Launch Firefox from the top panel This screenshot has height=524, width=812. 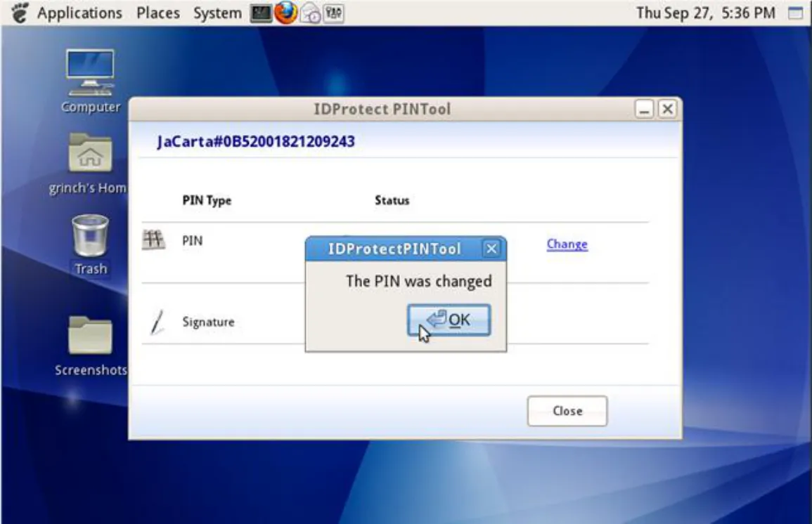click(286, 13)
